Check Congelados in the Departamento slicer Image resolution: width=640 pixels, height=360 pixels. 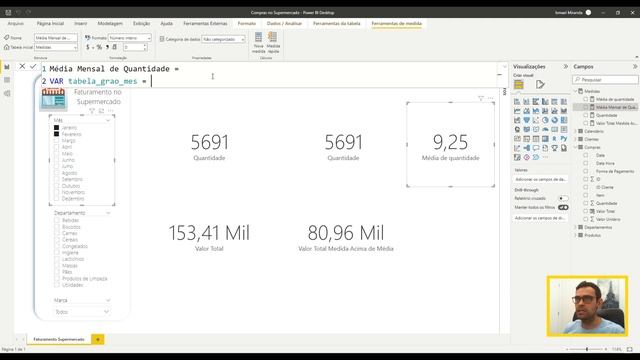tap(57, 246)
